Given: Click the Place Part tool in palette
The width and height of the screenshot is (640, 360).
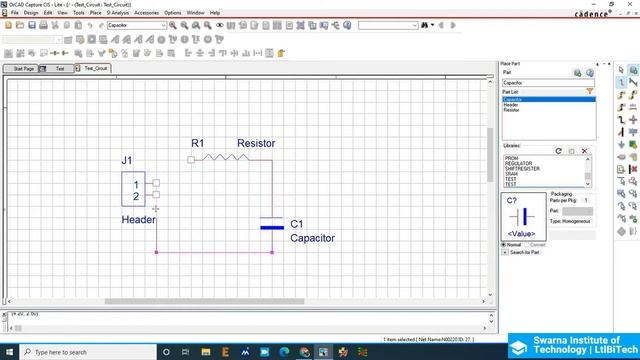Looking at the screenshot, I should [x=633, y=70].
